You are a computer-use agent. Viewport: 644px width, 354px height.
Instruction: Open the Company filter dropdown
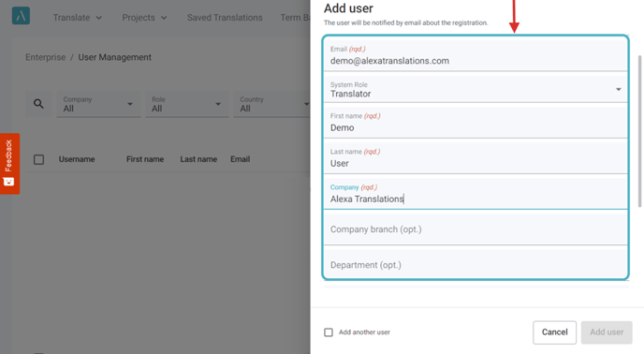coord(98,104)
